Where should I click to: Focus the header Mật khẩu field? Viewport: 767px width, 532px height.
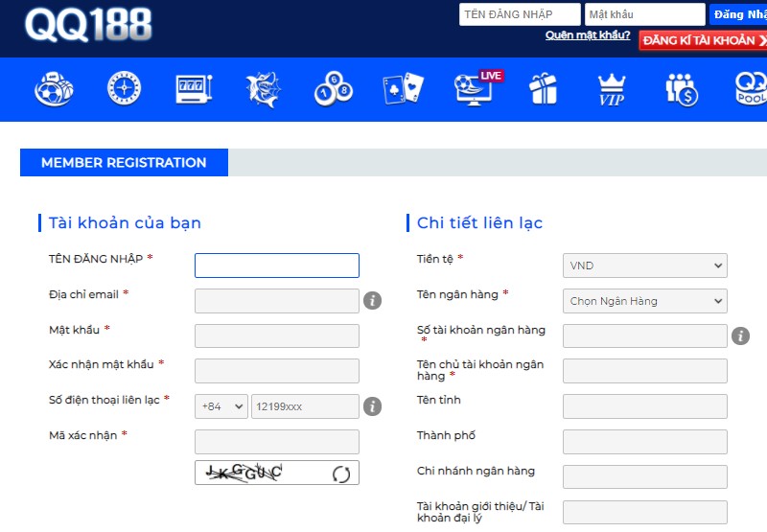pyautogui.click(x=644, y=14)
